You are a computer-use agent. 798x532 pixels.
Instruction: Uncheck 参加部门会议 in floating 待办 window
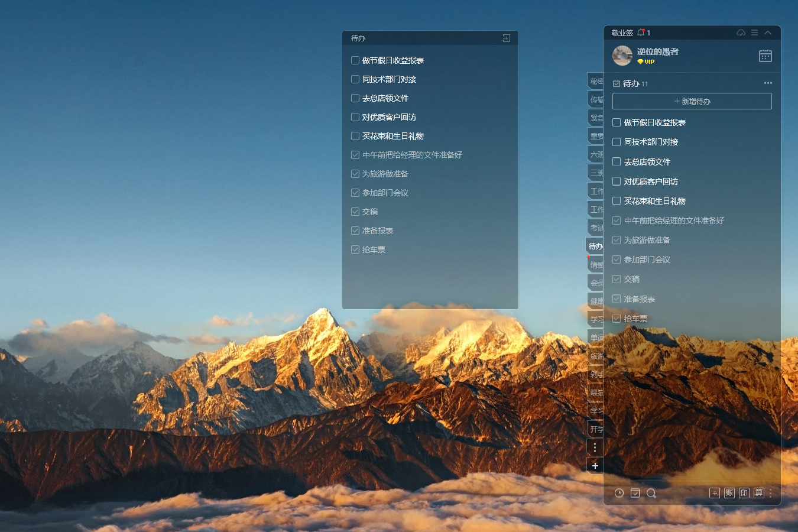[x=355, y=193]
